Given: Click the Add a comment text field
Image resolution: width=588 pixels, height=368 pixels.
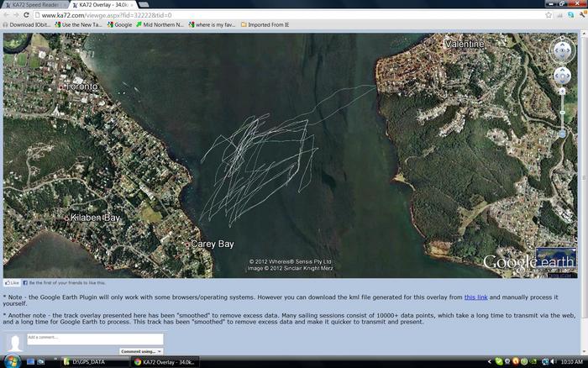Looking at the screenshot, I should point(94,339).
